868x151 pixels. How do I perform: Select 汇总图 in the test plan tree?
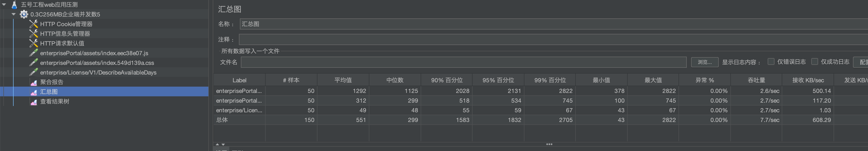point(49,91)
